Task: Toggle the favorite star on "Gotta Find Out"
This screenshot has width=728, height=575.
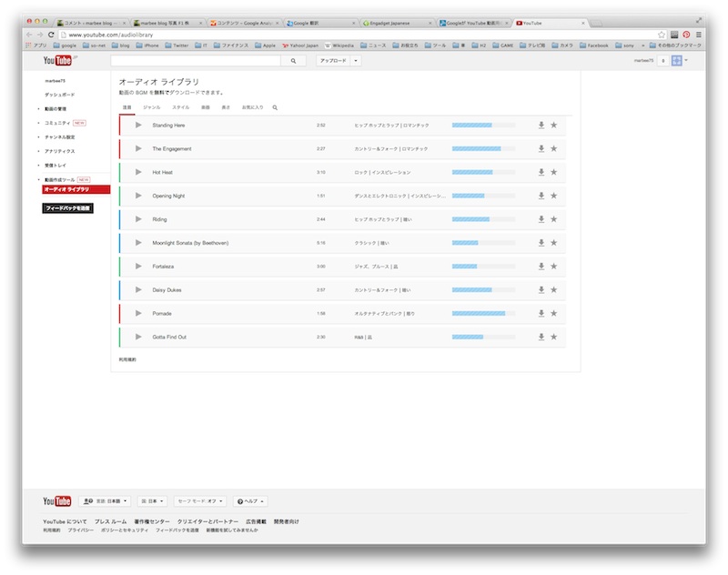Action: pos(553,338)
